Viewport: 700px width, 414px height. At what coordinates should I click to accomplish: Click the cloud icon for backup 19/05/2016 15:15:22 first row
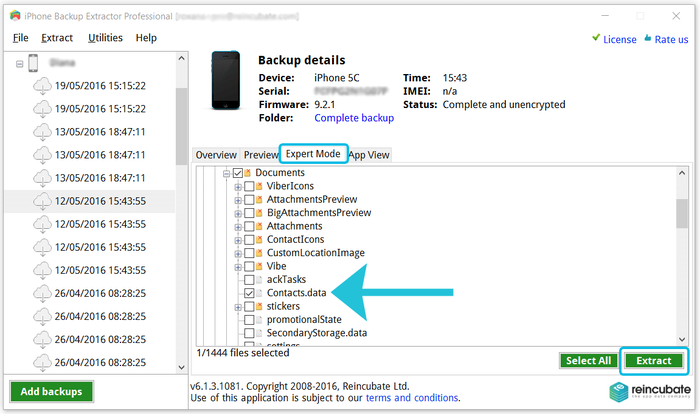(x=42, y=86)
